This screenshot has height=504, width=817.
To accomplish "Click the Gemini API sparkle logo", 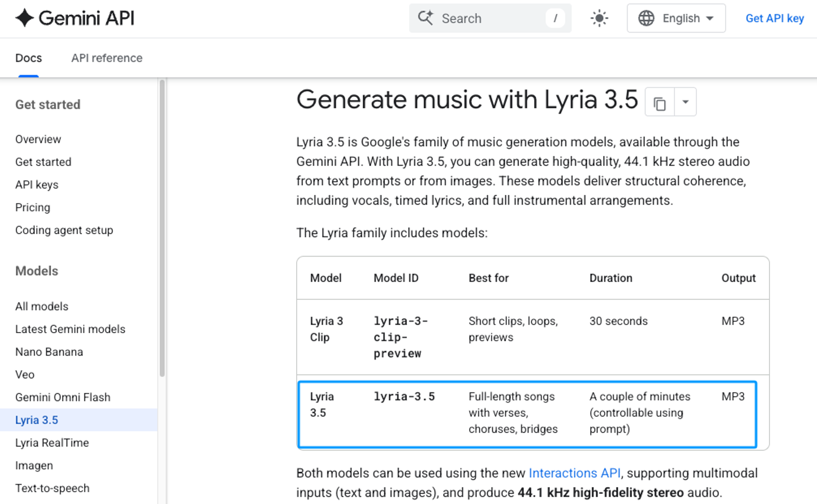I will (x=25, y=18).
